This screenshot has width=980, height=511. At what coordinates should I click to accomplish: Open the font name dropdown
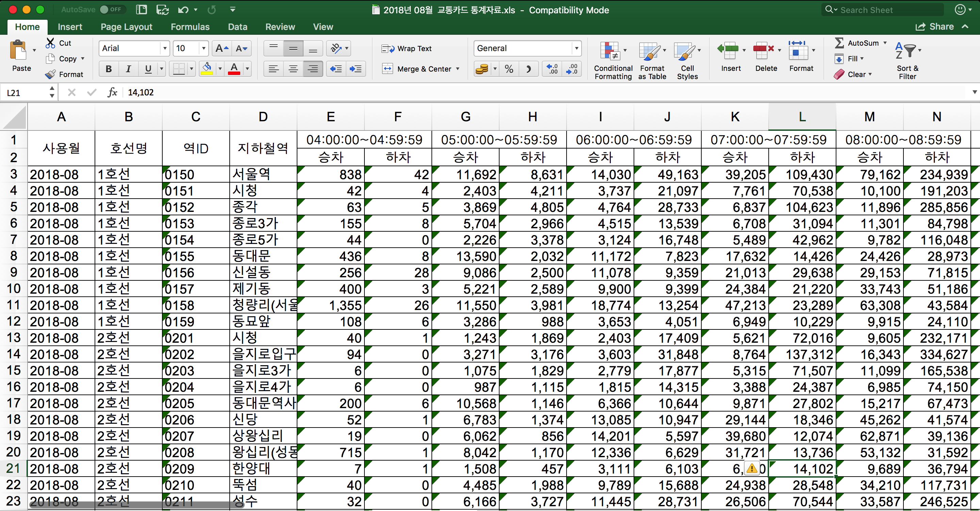click(165, 48)
